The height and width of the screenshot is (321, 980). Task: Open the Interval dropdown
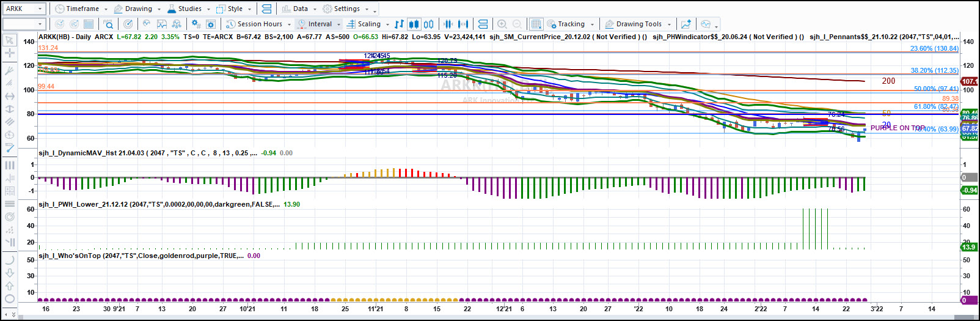(319, 24)
